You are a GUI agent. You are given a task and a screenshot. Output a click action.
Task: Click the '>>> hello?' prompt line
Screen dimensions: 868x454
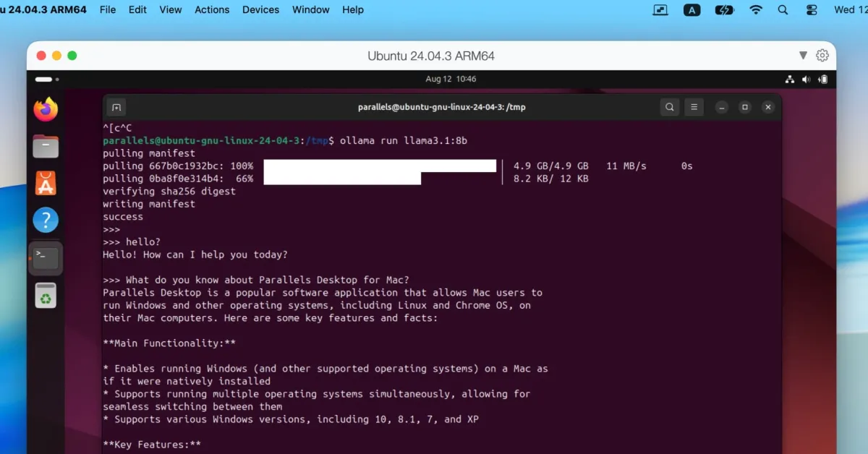[x=132, y=242]
